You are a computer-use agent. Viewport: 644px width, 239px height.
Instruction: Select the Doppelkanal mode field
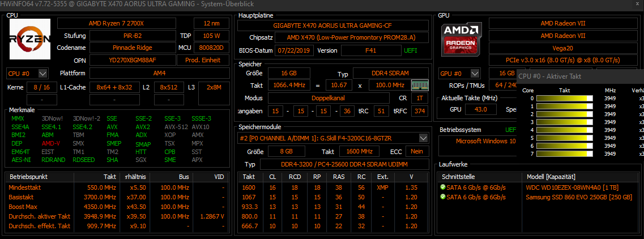[x=329, y=98]
